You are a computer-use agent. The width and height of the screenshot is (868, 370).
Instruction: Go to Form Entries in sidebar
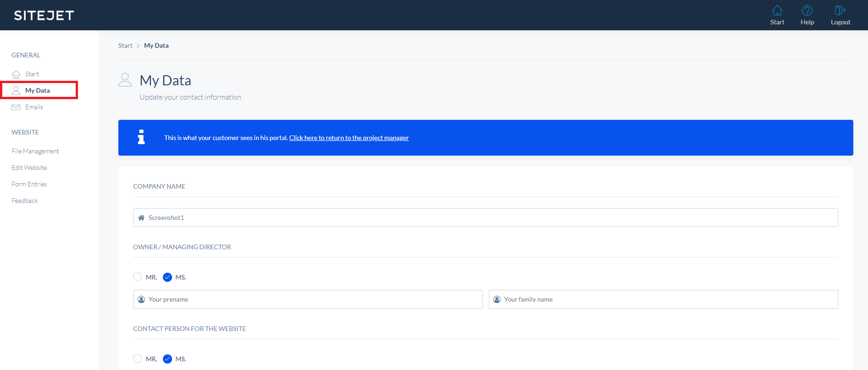point(29,184)
